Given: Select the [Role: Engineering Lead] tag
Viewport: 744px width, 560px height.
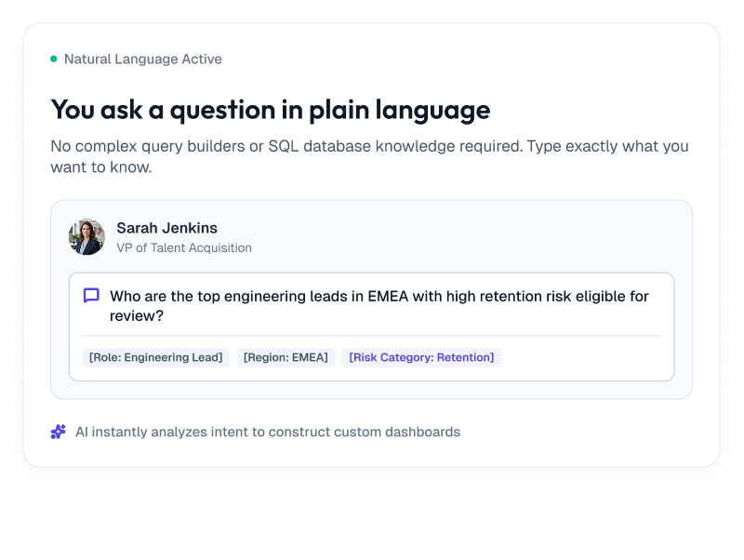Looking at the screenshot, I should 155,357.
